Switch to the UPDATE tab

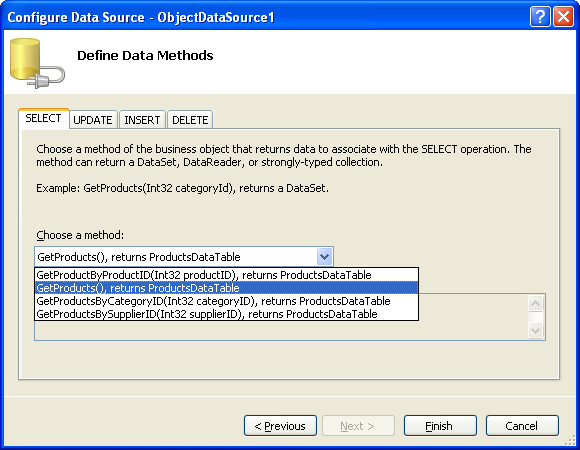(93, 120)
